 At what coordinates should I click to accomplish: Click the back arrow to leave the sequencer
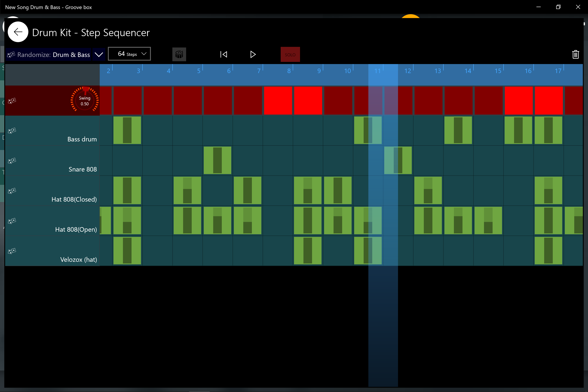coord(18,32)
